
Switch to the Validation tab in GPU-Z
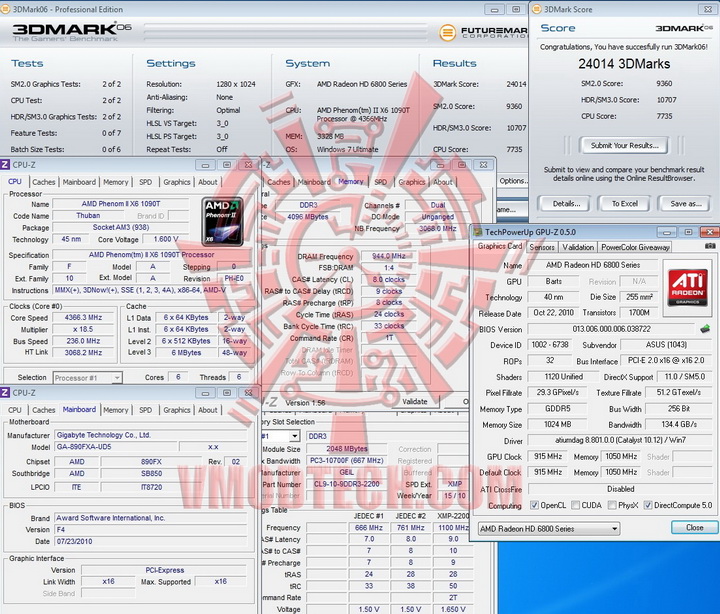578,247
